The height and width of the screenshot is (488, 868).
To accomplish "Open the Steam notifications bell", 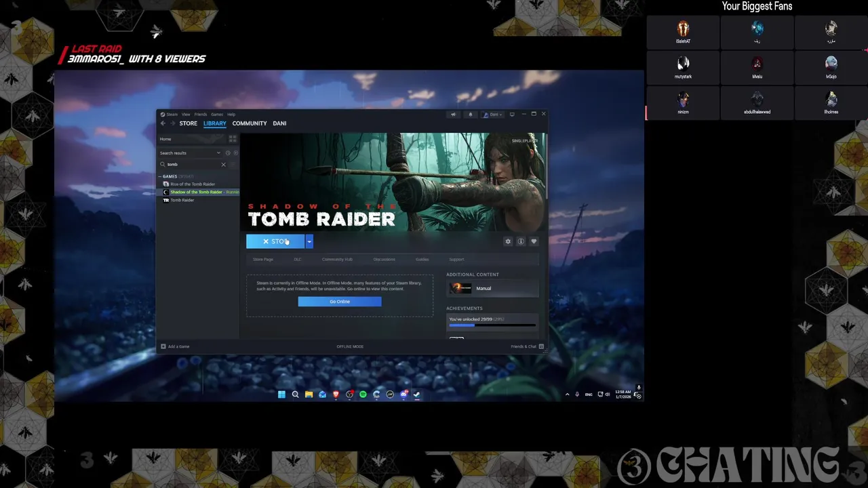I will [471, 115].
